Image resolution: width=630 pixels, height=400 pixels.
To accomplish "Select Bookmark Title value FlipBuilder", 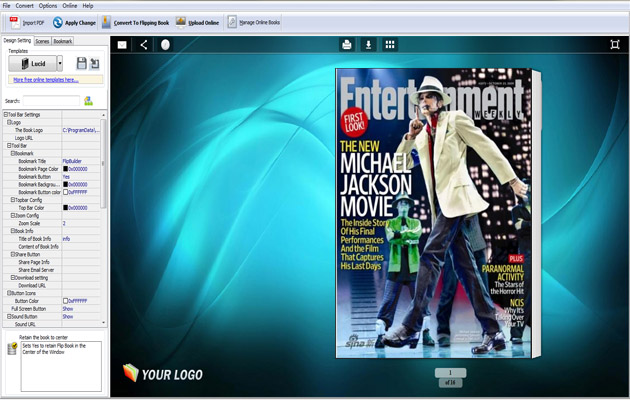I will coord(72,161).
